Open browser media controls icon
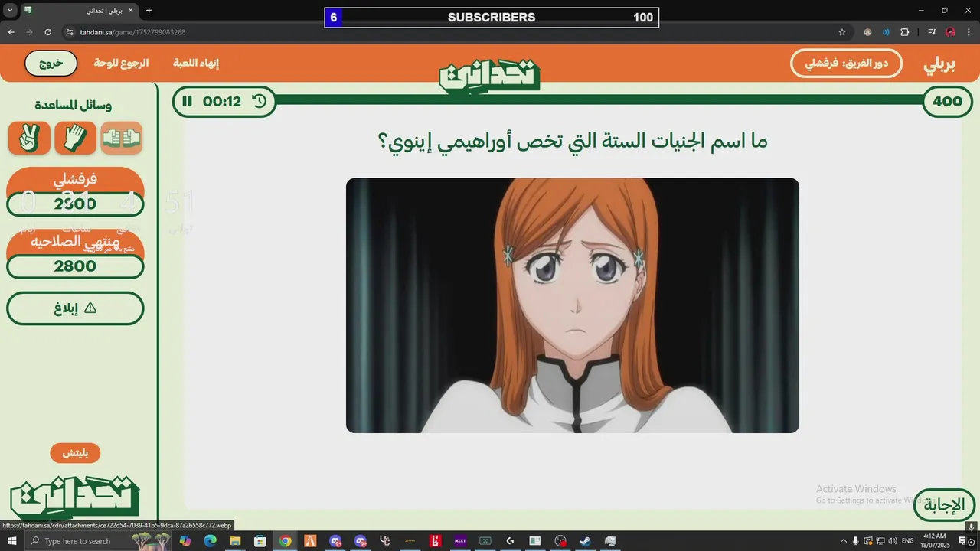Viewport: 980px width, 551px height. pos(931,32)
